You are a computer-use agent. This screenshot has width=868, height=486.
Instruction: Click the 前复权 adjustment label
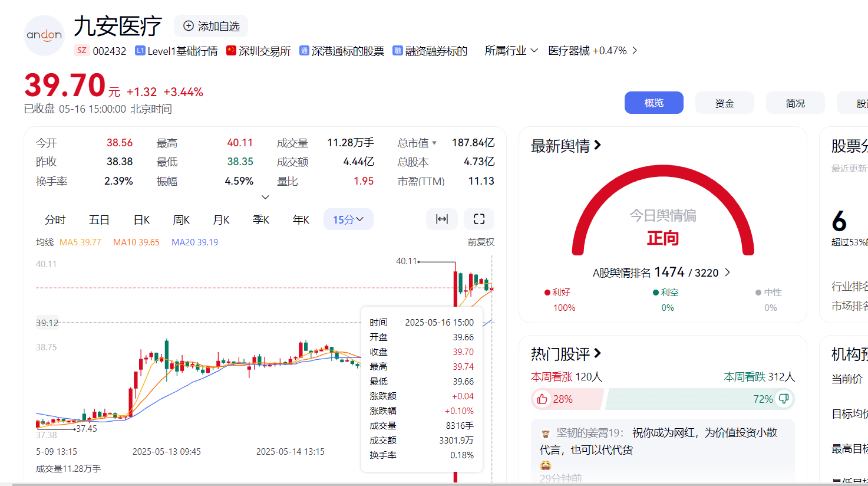tap(481, 242)
